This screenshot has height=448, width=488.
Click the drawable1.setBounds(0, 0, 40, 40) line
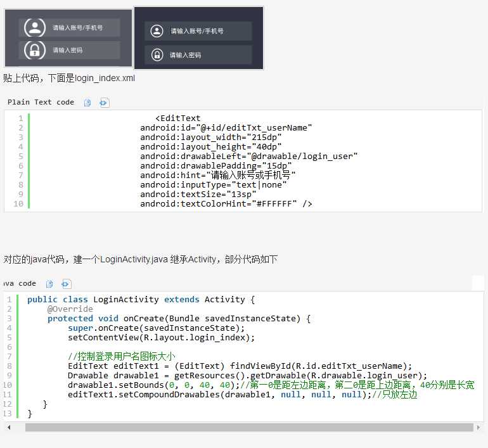click(271, 385)
